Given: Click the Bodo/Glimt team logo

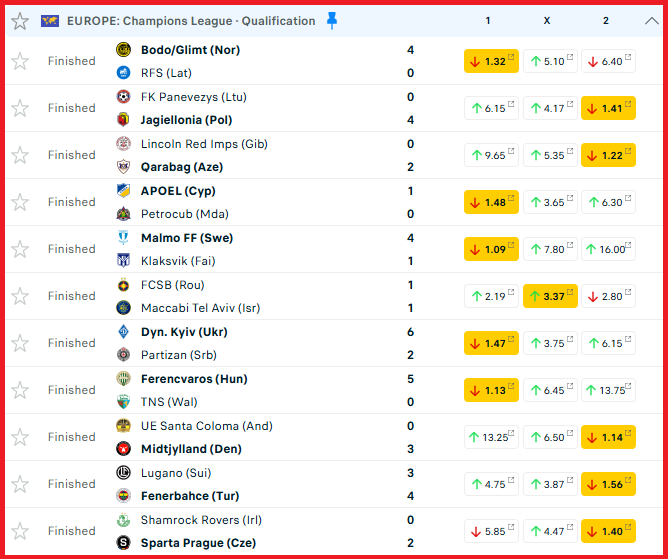Looking at the screenshot, I should click(123, 50).
